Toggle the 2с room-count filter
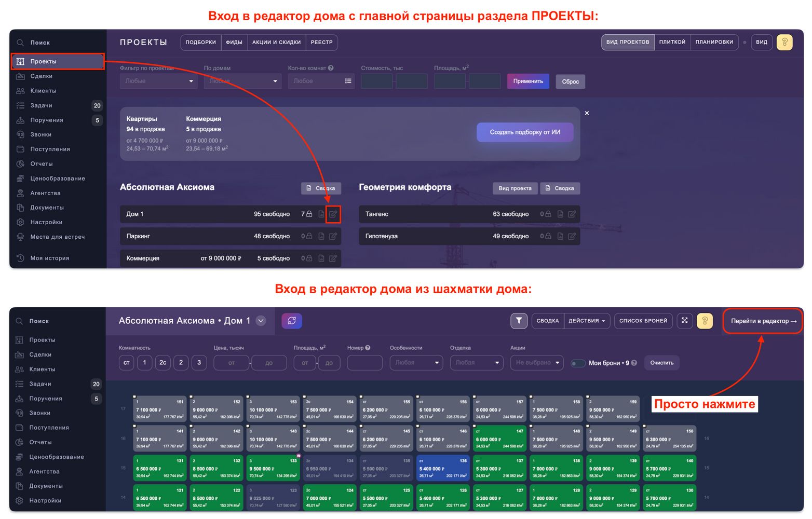The height and width of the screenshot is (519, 812). click(163, 362)
